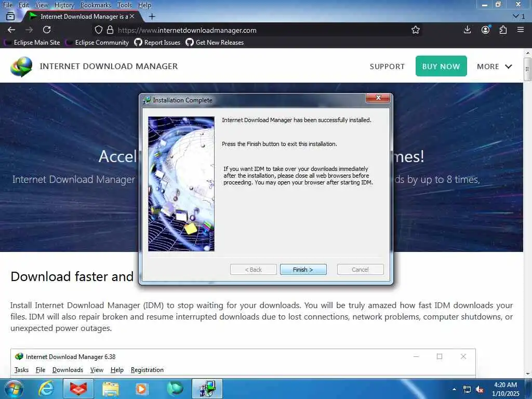
Task: Open the File menu in Firefox
Action: click(7, 5)
